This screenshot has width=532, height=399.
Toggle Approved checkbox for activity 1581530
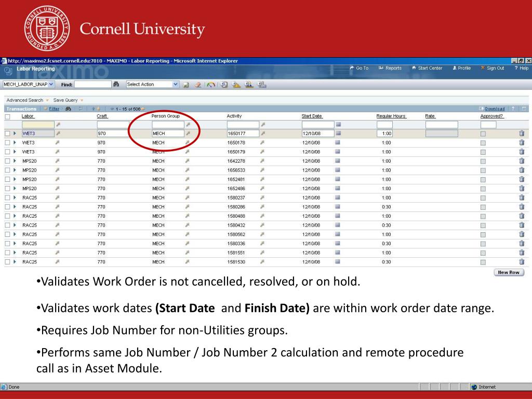tap(483, 262)
